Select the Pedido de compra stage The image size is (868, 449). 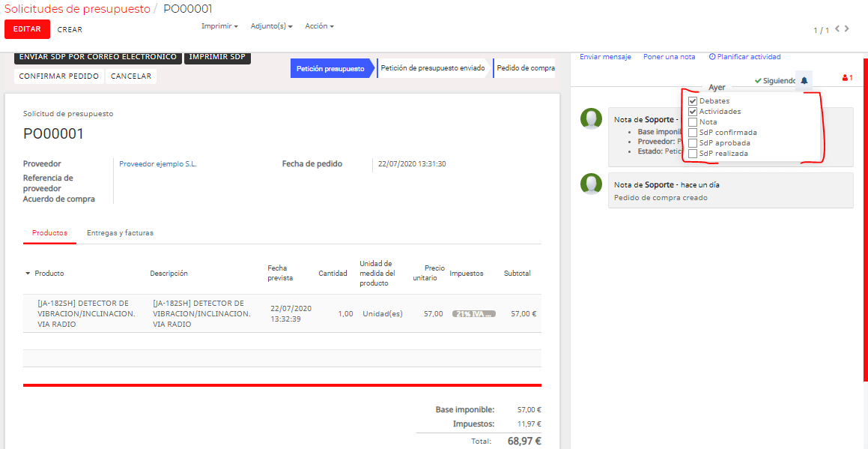pyautogui.click(x=523, y=69)
